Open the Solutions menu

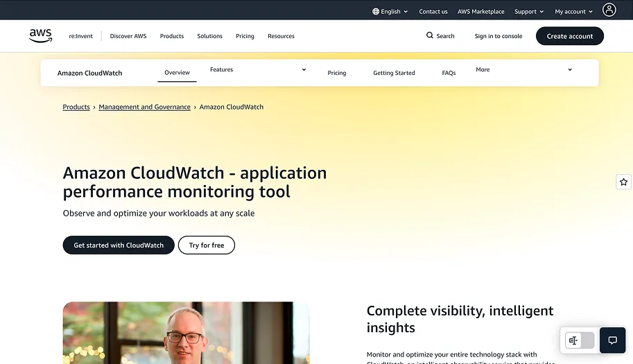coord(209,36)
